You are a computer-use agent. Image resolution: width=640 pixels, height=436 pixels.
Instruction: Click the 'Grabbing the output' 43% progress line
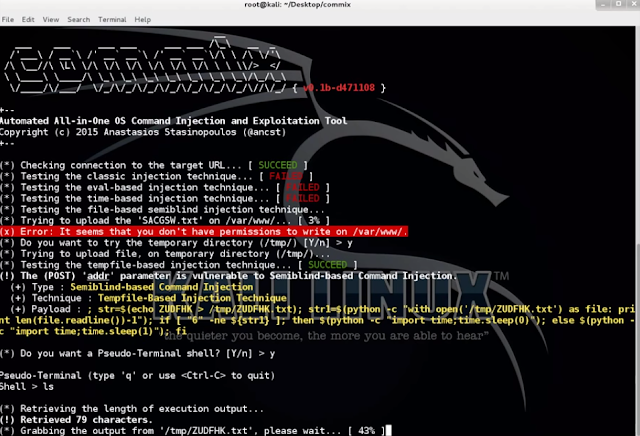pos(193,431)
